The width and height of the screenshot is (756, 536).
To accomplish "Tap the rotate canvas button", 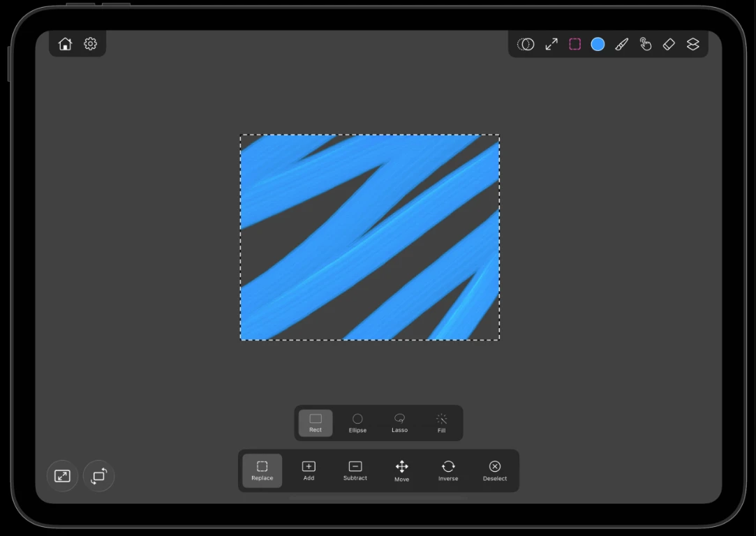I will point(99,476).
